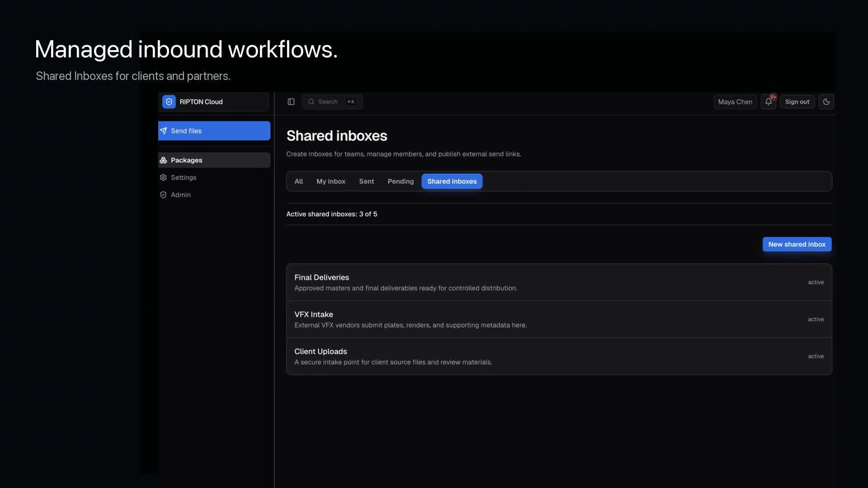This screenshot has height=488, width=868.
Task: Click the active status of Final Deliveries
Action: click(x=816, y=282)
